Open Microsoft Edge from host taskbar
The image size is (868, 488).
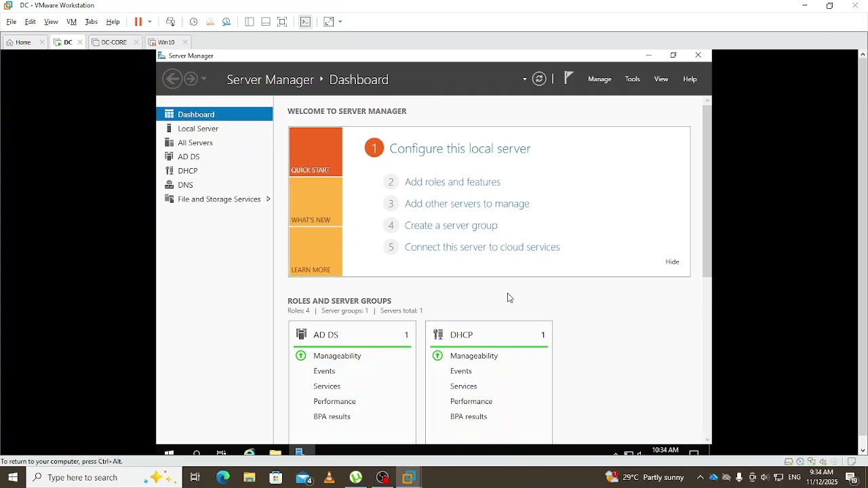(223, 478)
